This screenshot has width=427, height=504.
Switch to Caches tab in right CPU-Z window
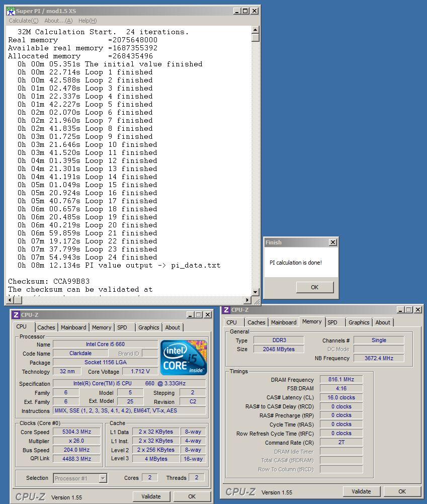(x=257, y=322)
